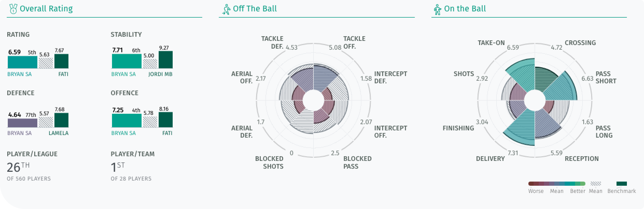Click the Bryan Sa offence bar 7.25
This screenshot has height=209, width=644.
coord(127,121)
